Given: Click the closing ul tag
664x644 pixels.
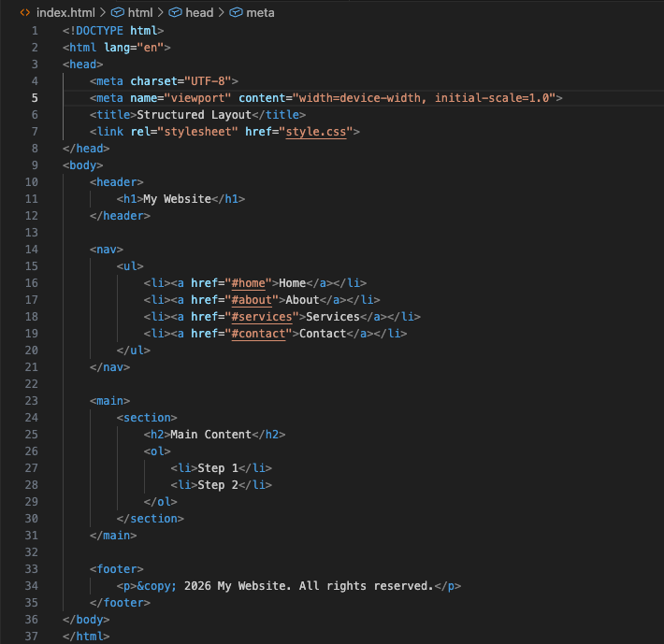Looking at the screenshot, I should coord(134,351).
